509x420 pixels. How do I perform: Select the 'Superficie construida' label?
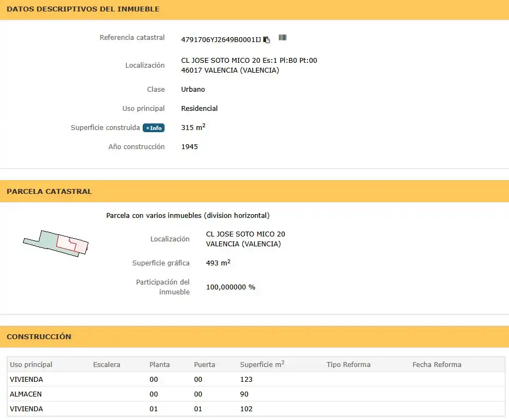pos(105,127)
